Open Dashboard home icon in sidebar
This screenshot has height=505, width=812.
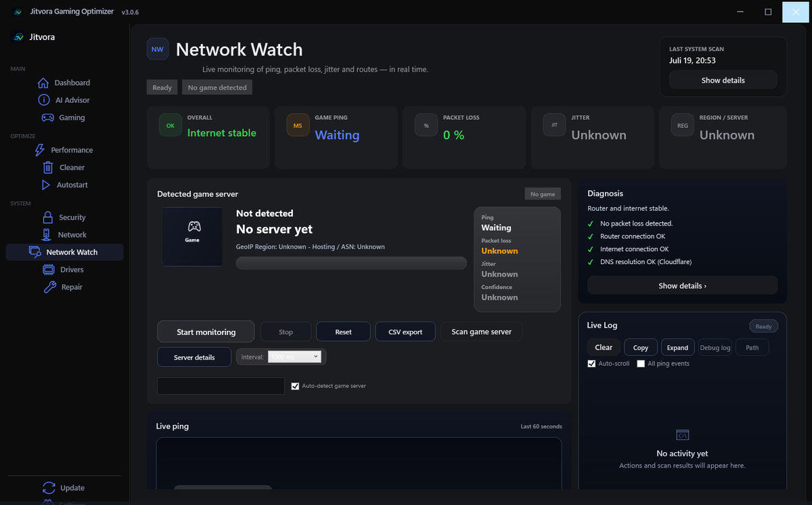(43, 83)
